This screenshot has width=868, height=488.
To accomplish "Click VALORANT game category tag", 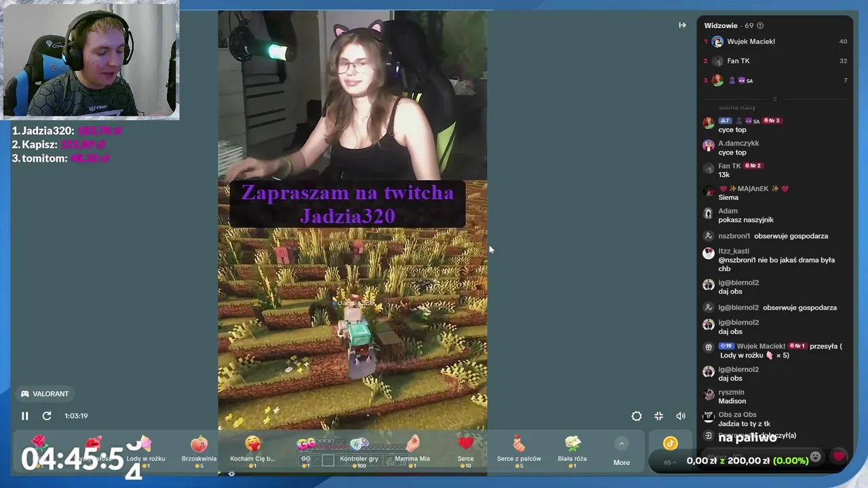I will pyautogui.click(x=45, y=394).
